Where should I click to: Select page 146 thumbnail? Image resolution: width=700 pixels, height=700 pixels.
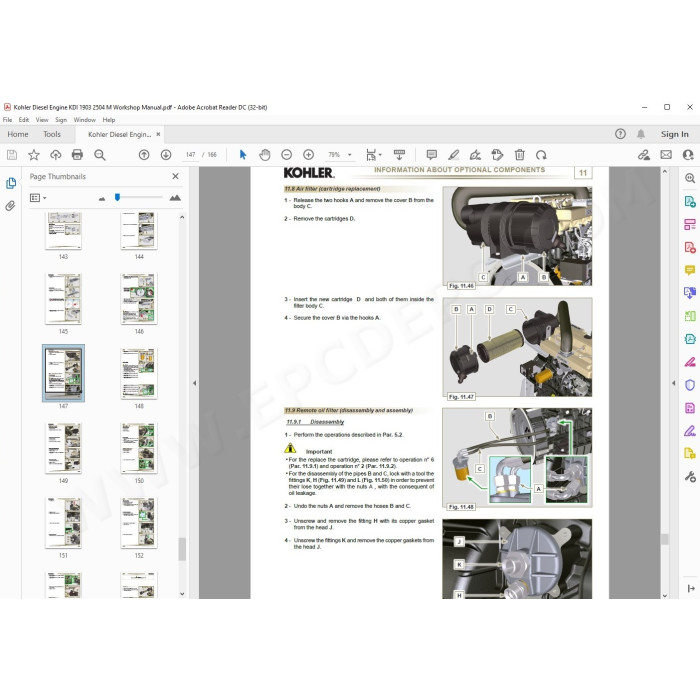139,299
